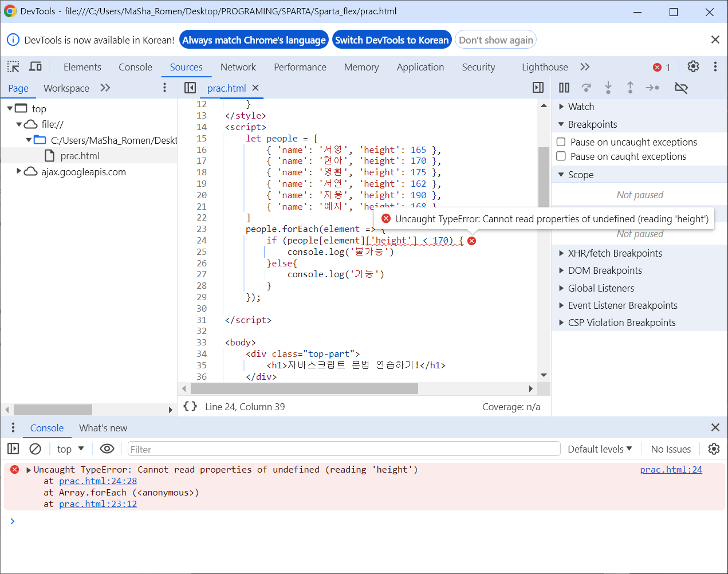Expand ajax.googleapis.com tree node
This screenshot has height=574, width=728.
19,171
